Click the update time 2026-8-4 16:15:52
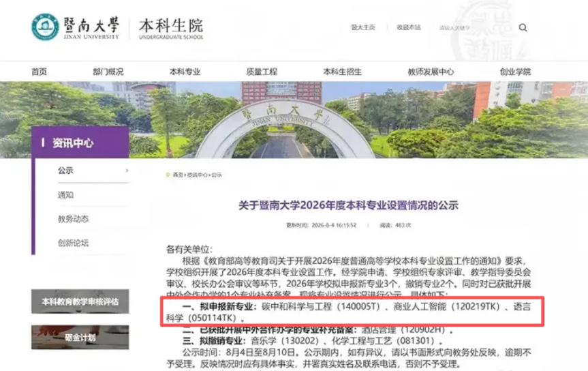The image size is (588, 371). pos(322,225)
